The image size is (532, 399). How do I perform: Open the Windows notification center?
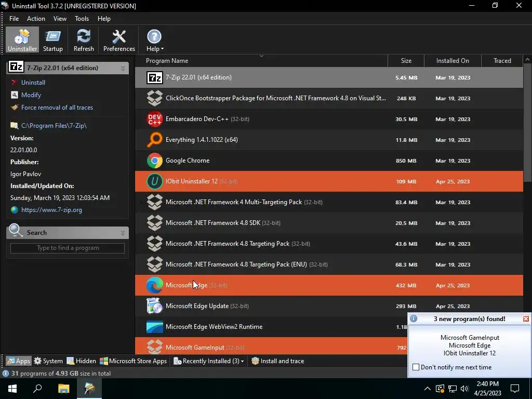tap(515, 389)
